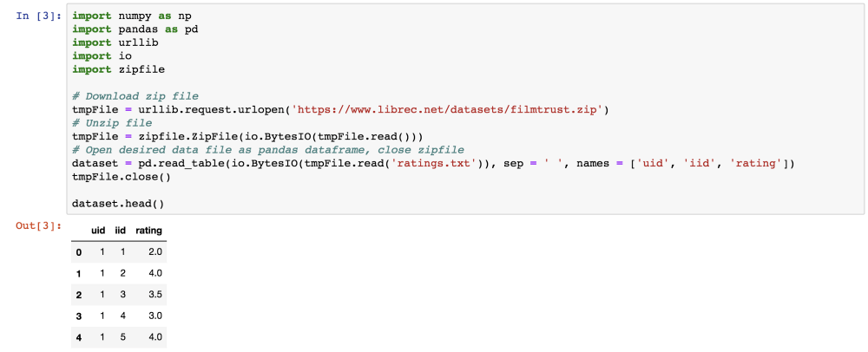868x352 pixels.
Task: Place cursor on dataset.head() line
Action: pos(118,203)
